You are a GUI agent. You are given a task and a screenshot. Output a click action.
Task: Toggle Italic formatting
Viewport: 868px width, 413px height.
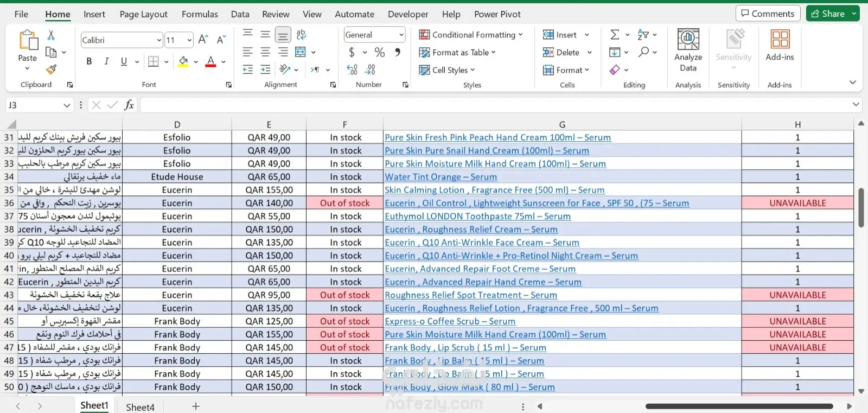106,61
